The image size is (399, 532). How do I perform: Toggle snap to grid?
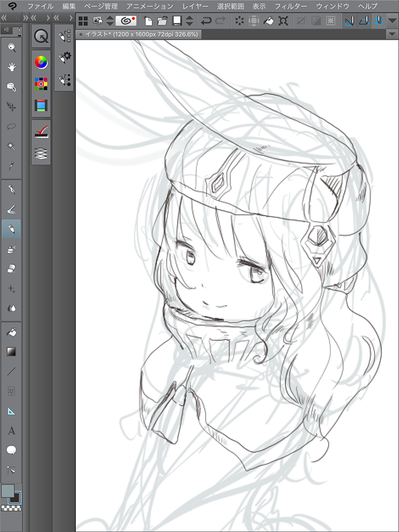tap(379, 21)
